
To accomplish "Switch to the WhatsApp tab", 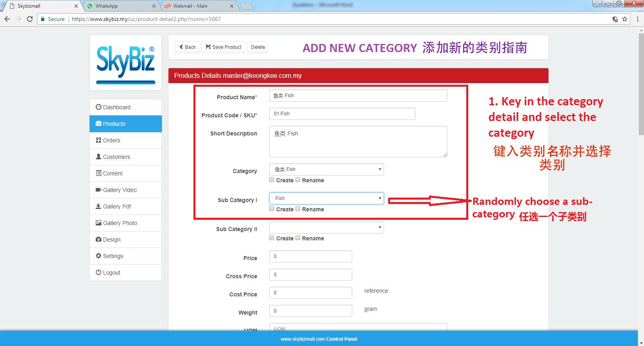I will pos(121,6).
